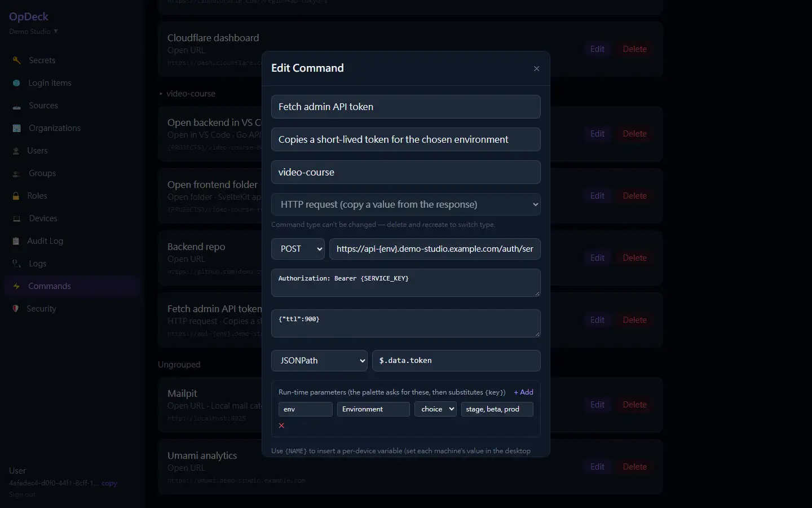Open the choice parameter type dropdown
The width and height of the screenshot is (812, 508).
(x=435, y=409)
